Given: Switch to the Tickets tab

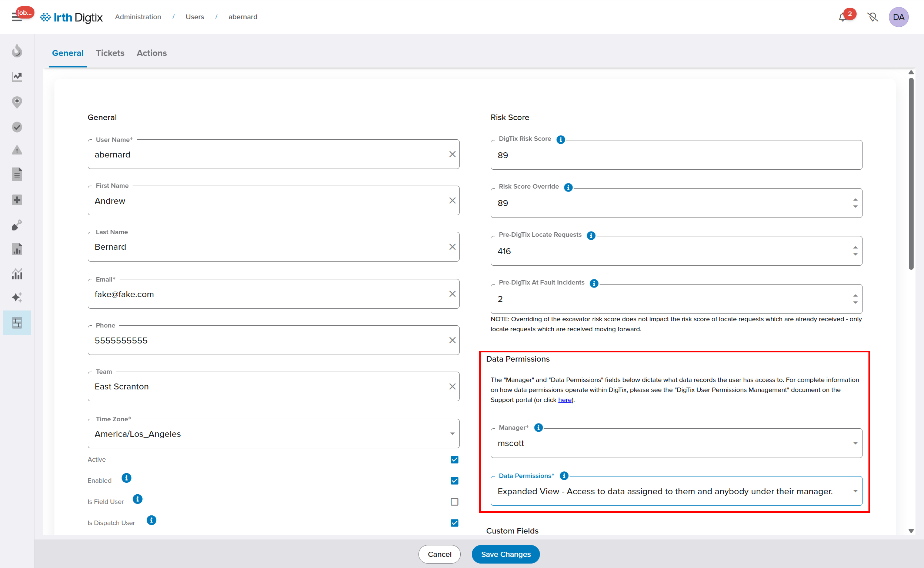Looking at the screenshot, I should point(110,53).
